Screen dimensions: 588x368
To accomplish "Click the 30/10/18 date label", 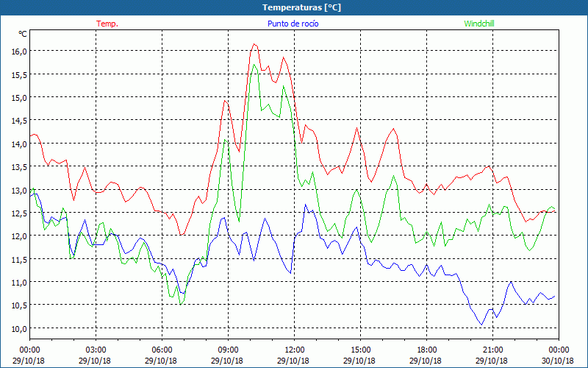I will coord(558,361).
